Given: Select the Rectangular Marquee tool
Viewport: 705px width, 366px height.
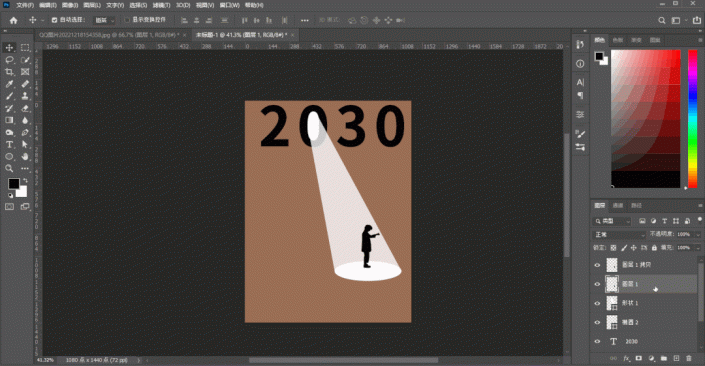Looking at the screenshot, I should point(25,48).
